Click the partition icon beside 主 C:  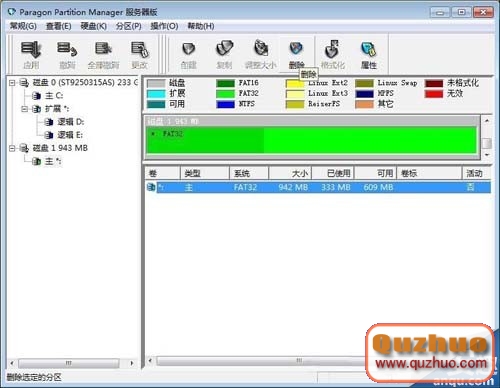tap(36, 96)
